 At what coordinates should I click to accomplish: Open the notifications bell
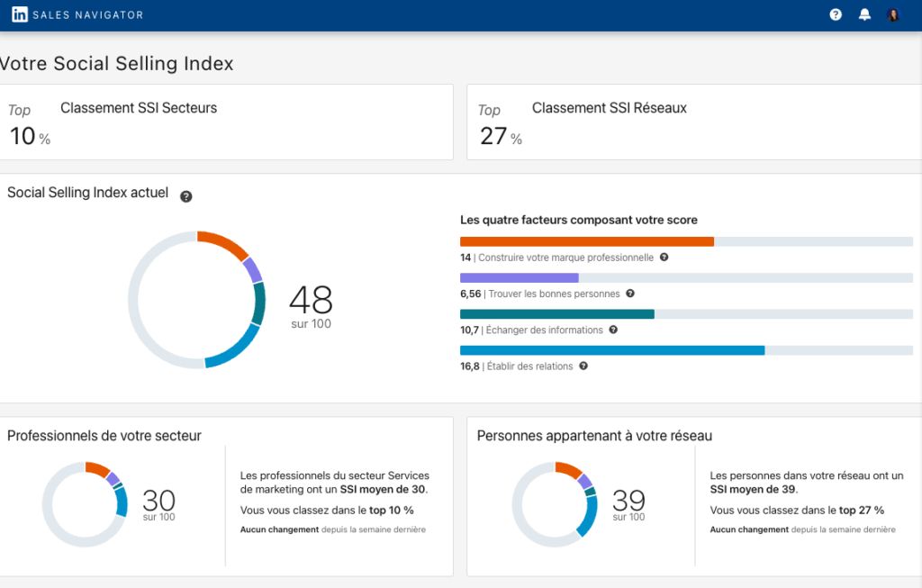tap(864, 14)
